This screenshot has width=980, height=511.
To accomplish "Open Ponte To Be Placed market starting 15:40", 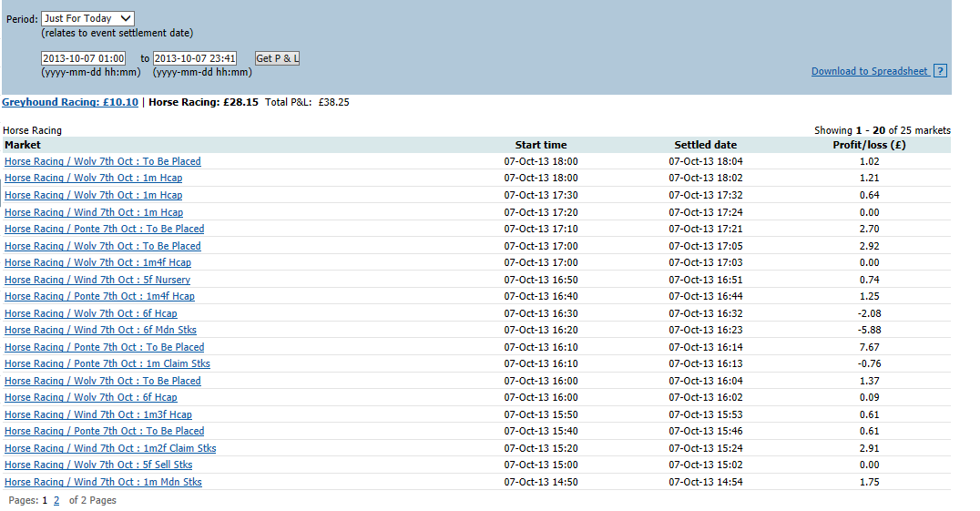I will click(105, 431).
